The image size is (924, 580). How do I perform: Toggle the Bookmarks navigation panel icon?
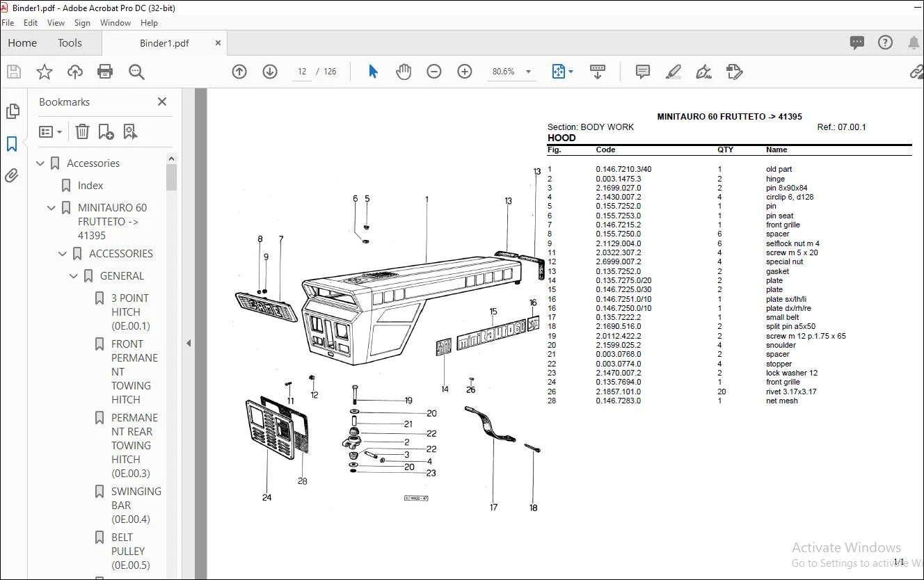13,144
